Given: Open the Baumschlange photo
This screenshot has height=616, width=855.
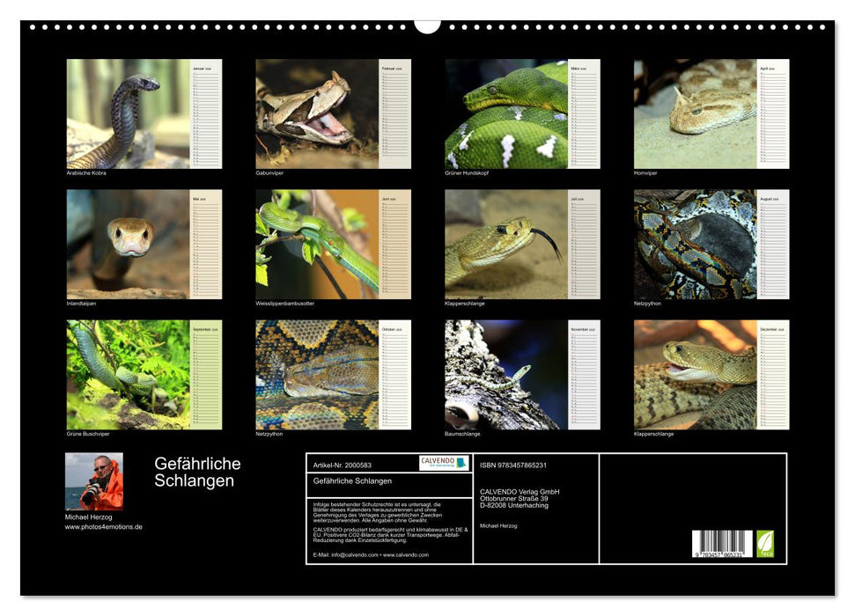Looking at the screenshot, I should (x=506, y=374).
